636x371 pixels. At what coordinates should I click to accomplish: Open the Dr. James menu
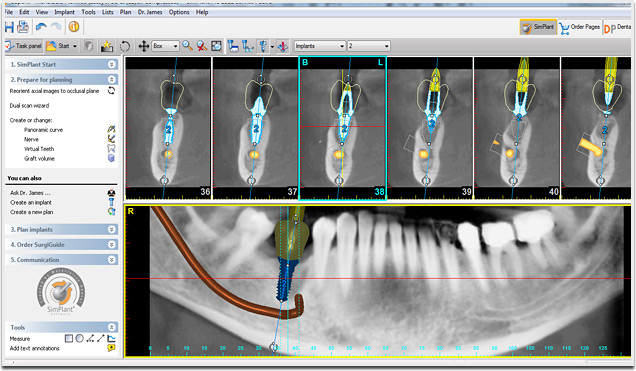point(150,12)
